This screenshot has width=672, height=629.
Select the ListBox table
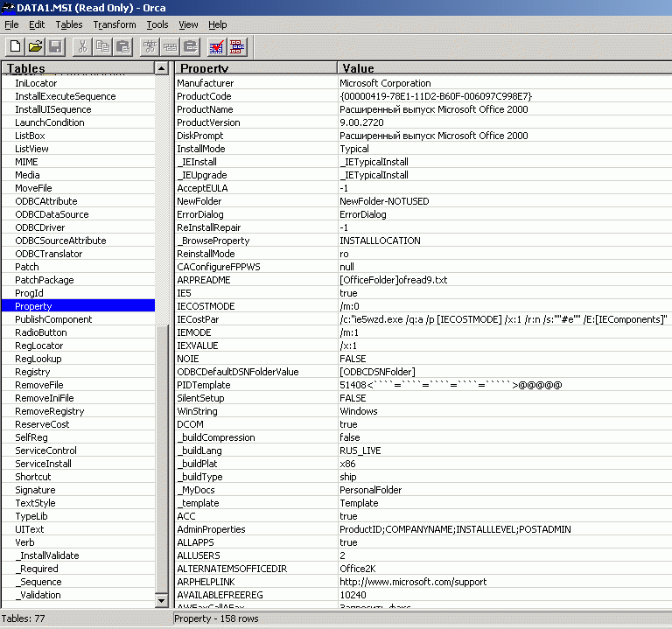pos(30,136)
